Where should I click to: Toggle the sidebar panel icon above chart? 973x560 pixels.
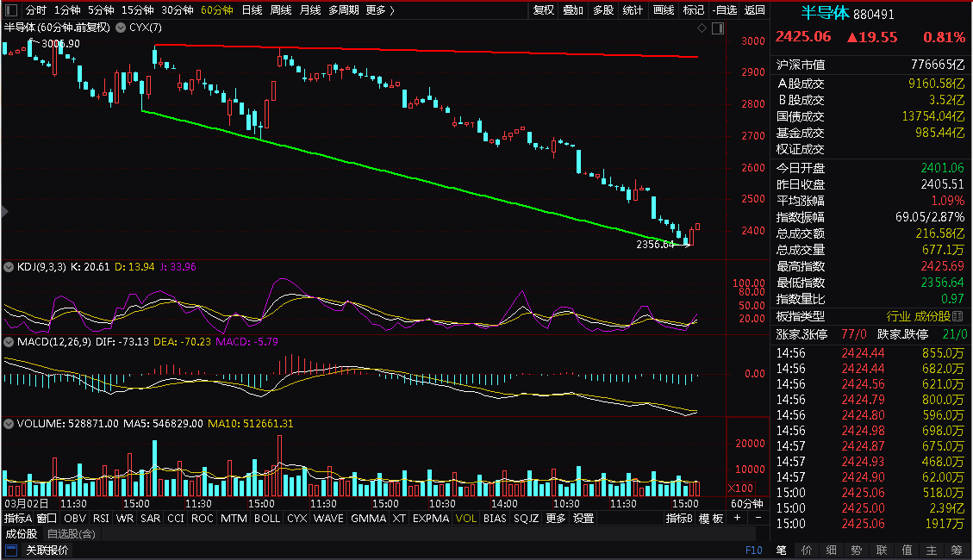point(718,28)
